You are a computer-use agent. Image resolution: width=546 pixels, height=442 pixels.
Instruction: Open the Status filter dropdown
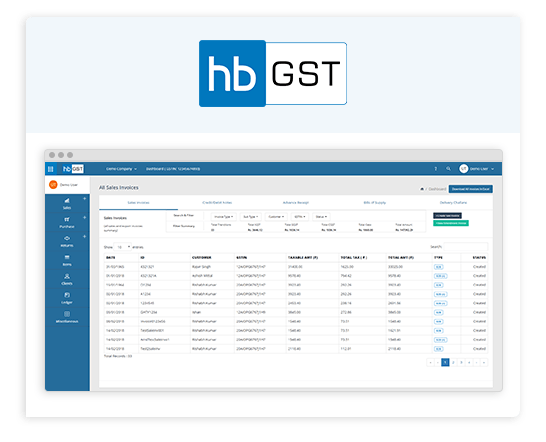321,217
